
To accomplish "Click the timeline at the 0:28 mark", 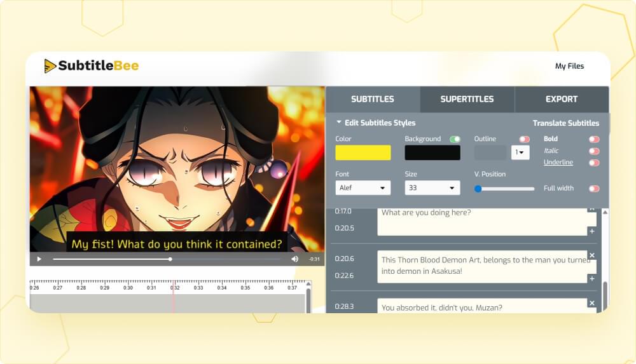I will click(x=81, y=288).
